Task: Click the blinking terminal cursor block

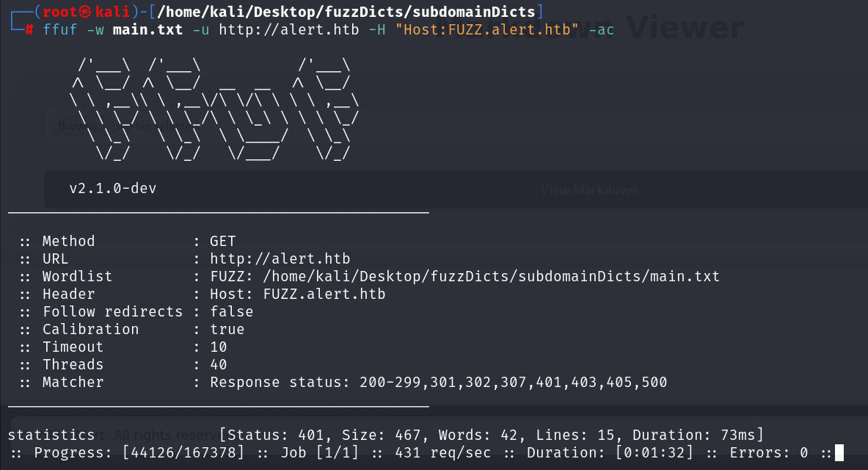Action: 839,453
